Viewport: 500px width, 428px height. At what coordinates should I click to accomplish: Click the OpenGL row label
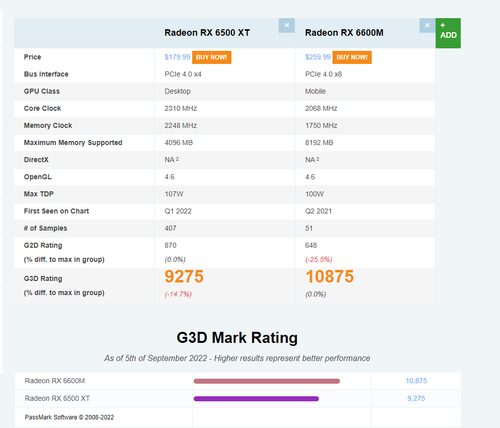(x=38, y=177)
